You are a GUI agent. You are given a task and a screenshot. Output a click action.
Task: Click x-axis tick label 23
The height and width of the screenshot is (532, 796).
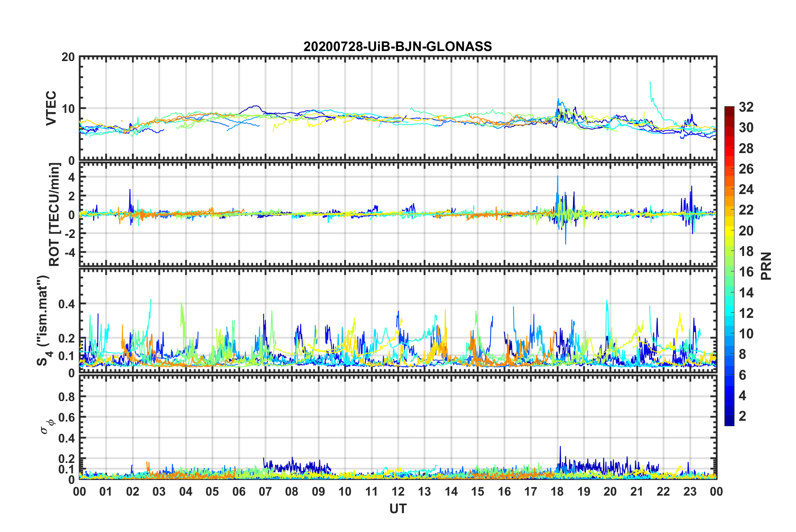coord(690,491)
